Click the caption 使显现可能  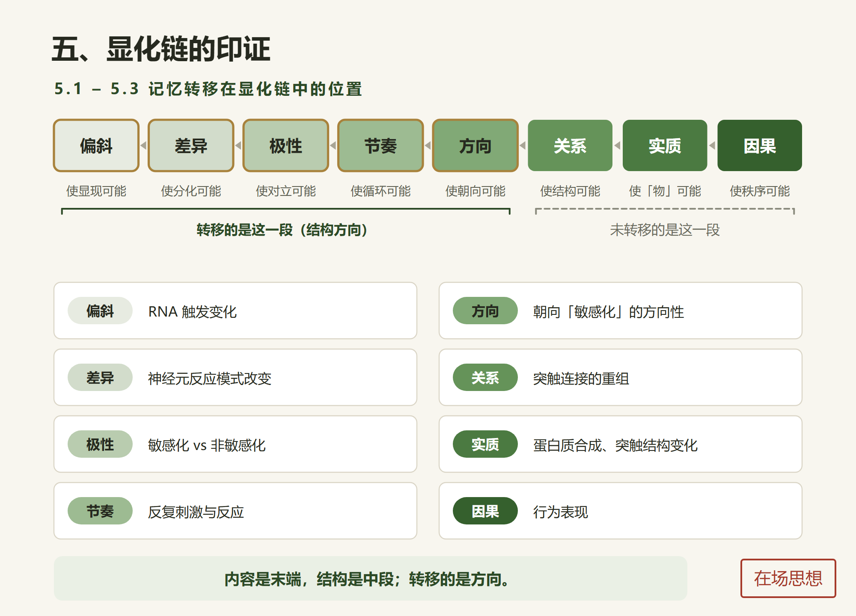coord(96,191)
